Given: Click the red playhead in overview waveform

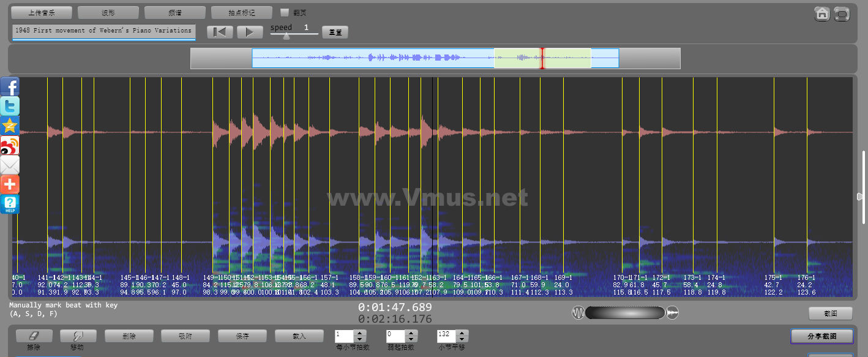Looking at the screenshot, I should 542,58.
